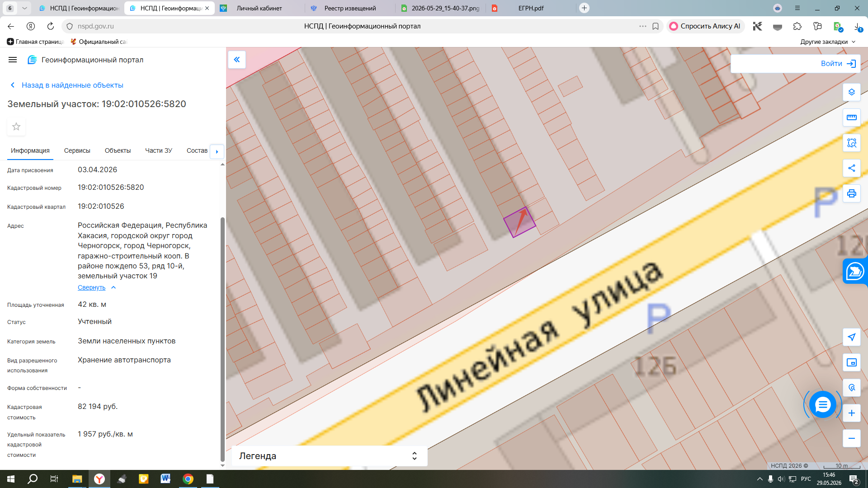
Task: Open the Части ЗУ tab
Action: [x=159, y=150]
